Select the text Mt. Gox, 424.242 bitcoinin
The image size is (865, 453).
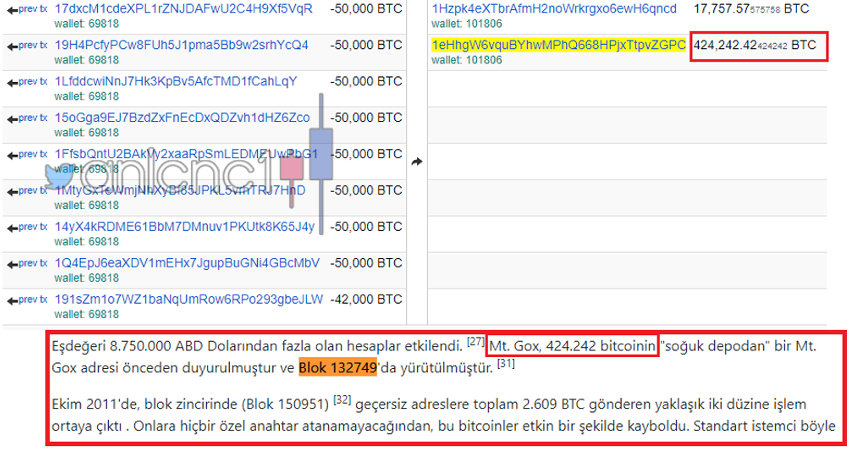[x=573, y=346]
